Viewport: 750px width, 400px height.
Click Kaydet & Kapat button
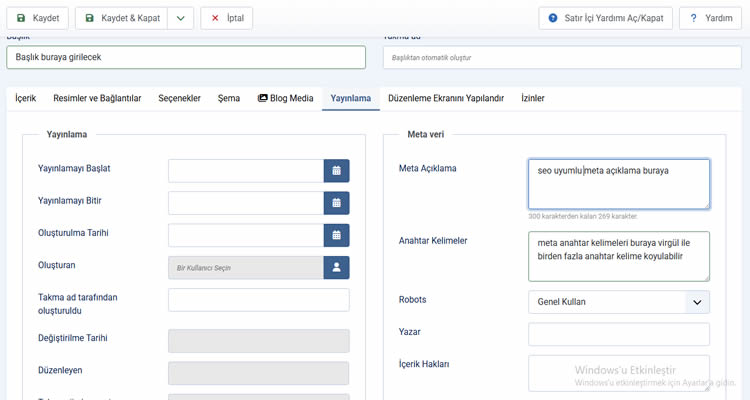pos(120,18)
